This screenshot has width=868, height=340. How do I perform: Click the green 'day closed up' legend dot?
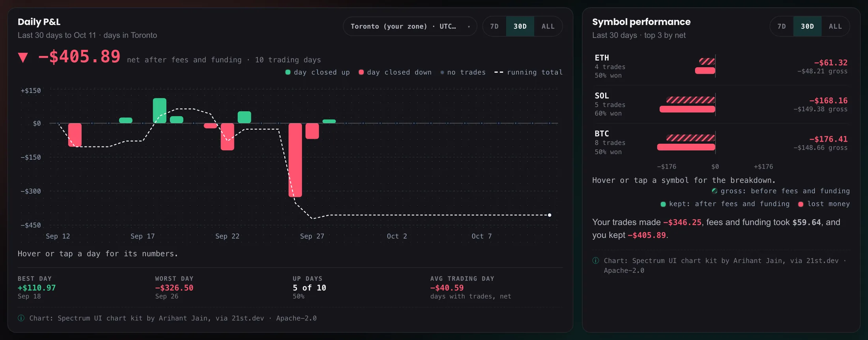[x=288, y=72]
